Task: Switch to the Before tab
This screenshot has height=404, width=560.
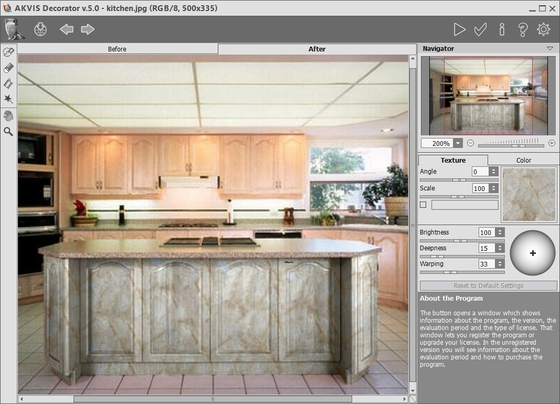Action: 117,49
